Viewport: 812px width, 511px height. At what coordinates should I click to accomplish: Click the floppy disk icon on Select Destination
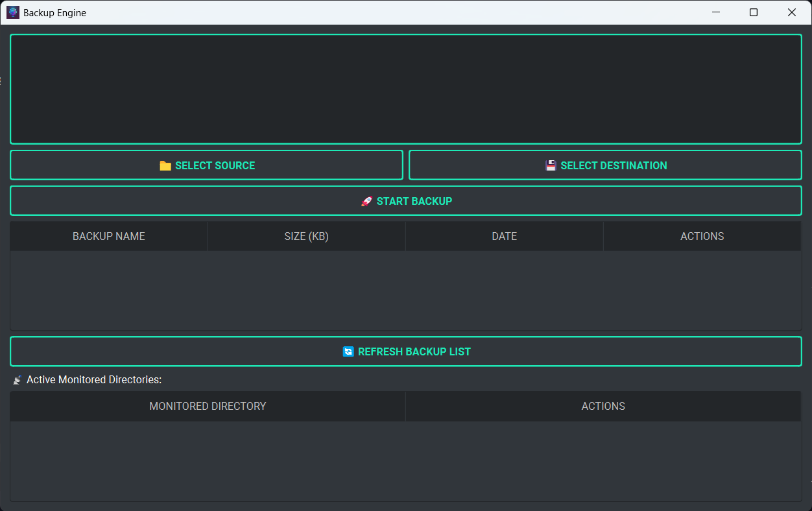click(x=550, y=165)
